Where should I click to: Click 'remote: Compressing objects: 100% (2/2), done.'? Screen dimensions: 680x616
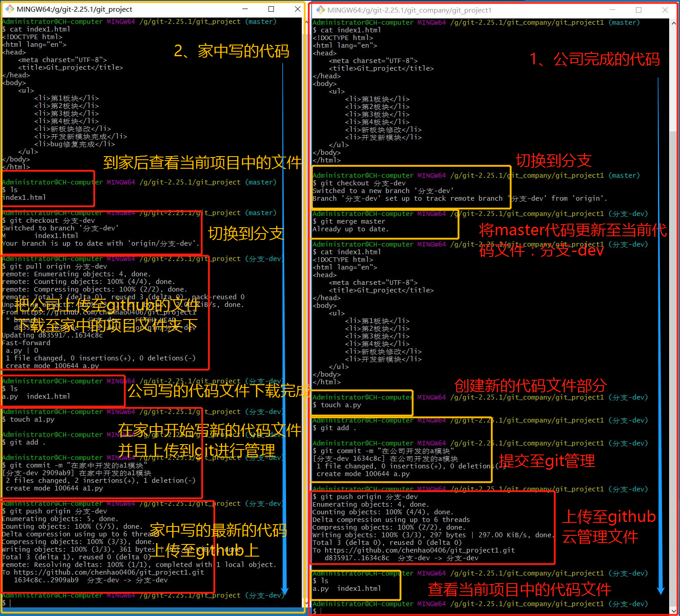(94, 289)
